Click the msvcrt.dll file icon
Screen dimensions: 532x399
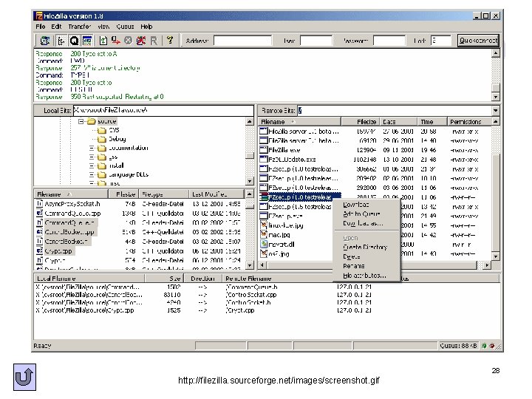(x=264, y=245)
